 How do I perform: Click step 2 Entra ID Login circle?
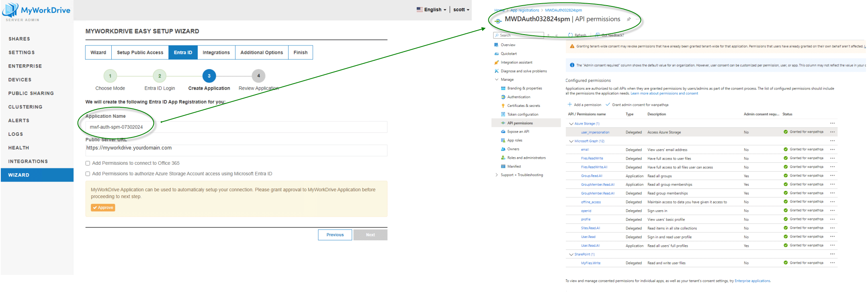160,76
